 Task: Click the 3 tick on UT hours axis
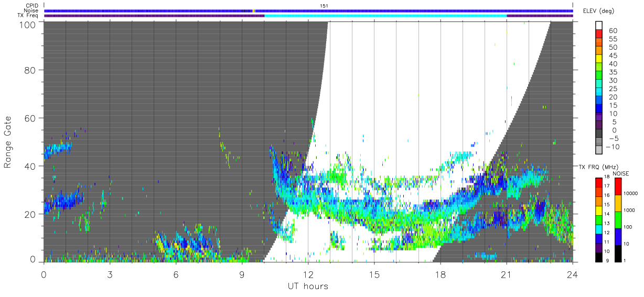pos(110,274)
